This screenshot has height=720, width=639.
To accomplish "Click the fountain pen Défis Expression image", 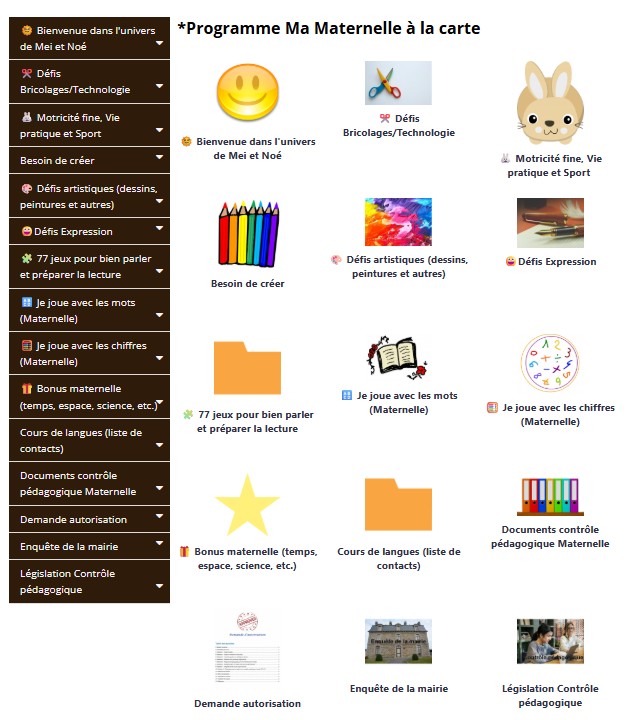I will click(550, 223).
